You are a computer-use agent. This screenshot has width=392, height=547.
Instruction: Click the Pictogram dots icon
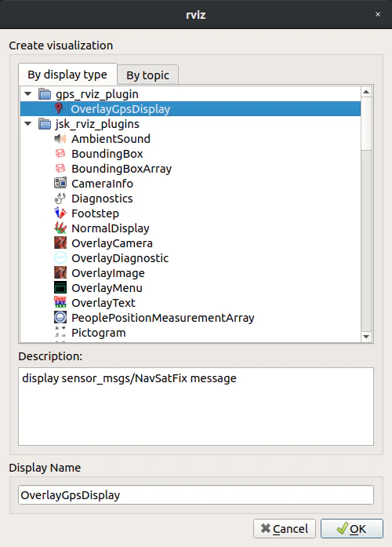[x=60, y=332]
